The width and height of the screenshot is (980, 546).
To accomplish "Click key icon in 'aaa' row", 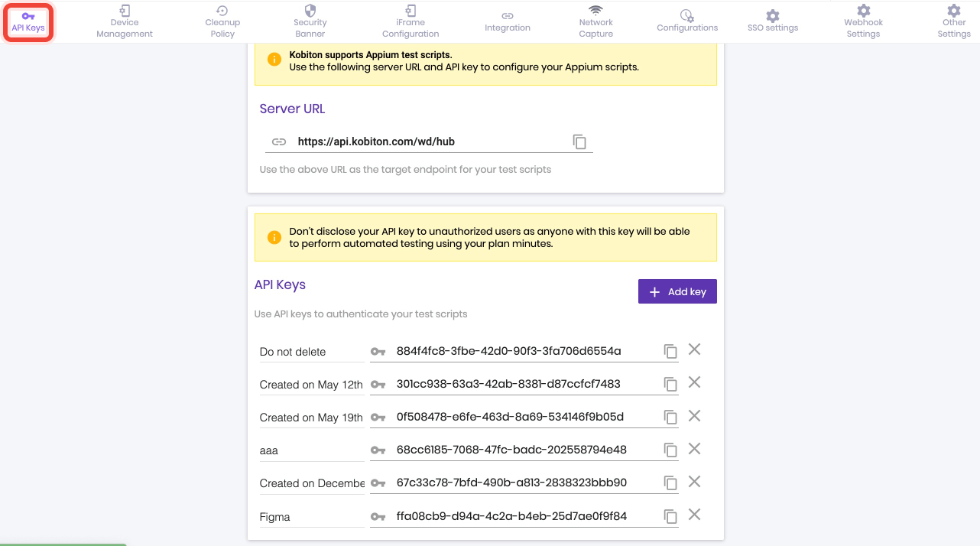I will tap(378, 450).
